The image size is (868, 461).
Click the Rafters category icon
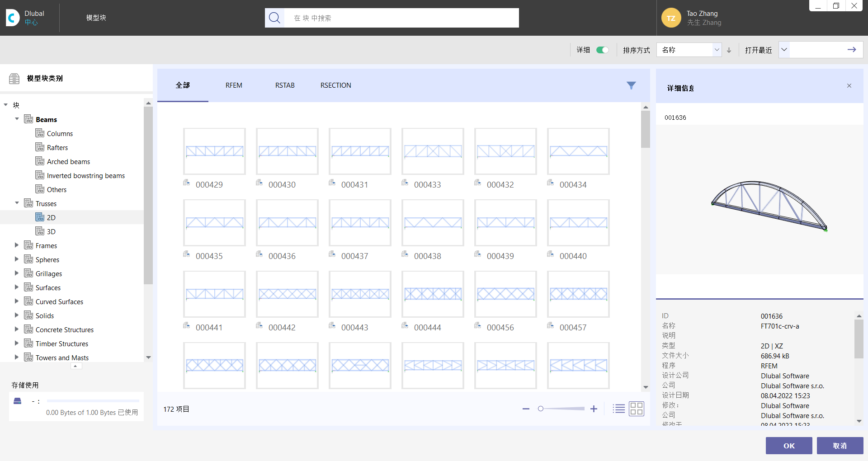click(x=40, y=147)
